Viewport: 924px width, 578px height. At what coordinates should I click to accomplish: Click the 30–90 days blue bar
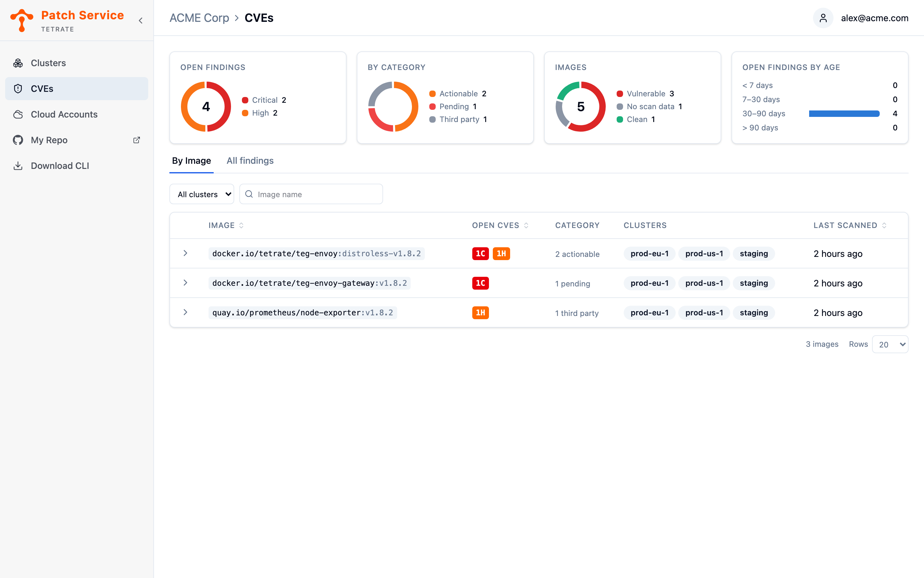pyautogui.click(x=844, y=114)
